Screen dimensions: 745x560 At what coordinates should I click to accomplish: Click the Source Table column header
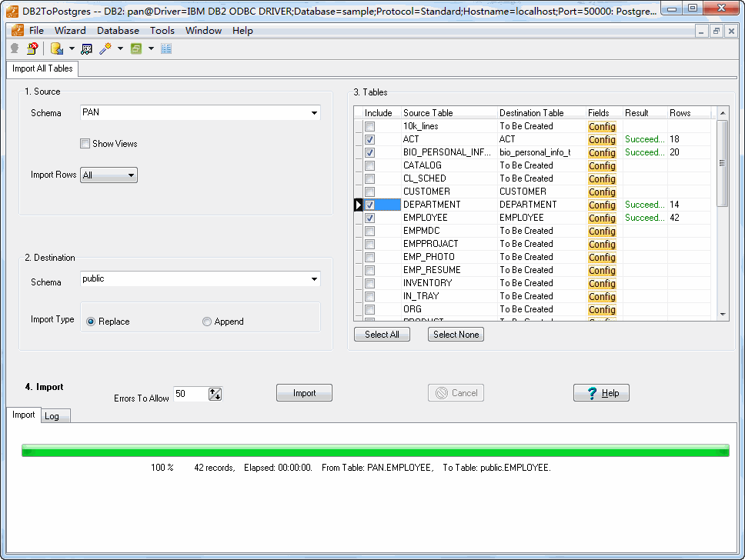449,113
